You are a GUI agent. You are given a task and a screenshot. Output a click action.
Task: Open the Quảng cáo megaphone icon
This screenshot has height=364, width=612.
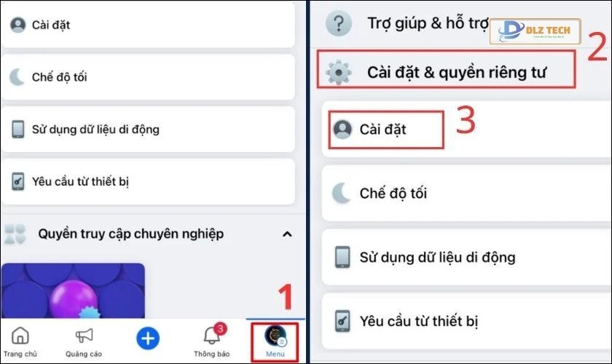[84, 335]
